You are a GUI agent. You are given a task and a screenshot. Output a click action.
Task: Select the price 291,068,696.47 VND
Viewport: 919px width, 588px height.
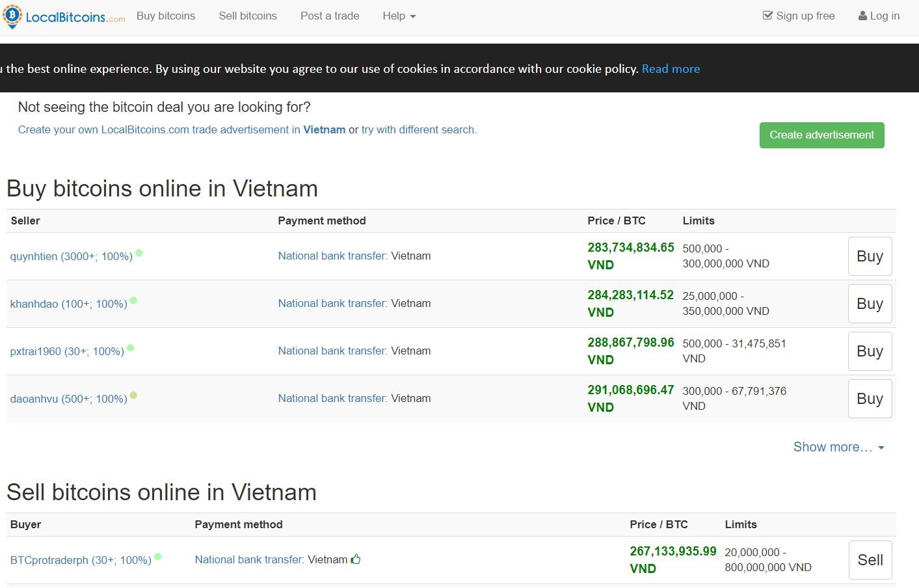(x=631, y=399)
